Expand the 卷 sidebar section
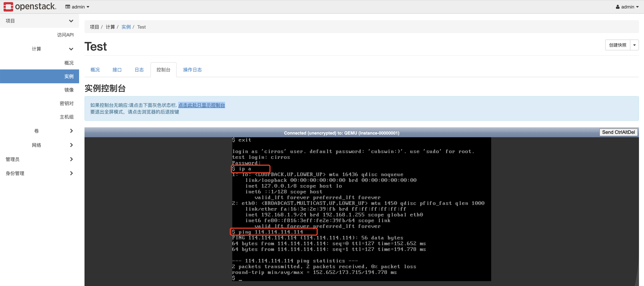The height and width of the screenshot is (286, 644). point(71,131)
